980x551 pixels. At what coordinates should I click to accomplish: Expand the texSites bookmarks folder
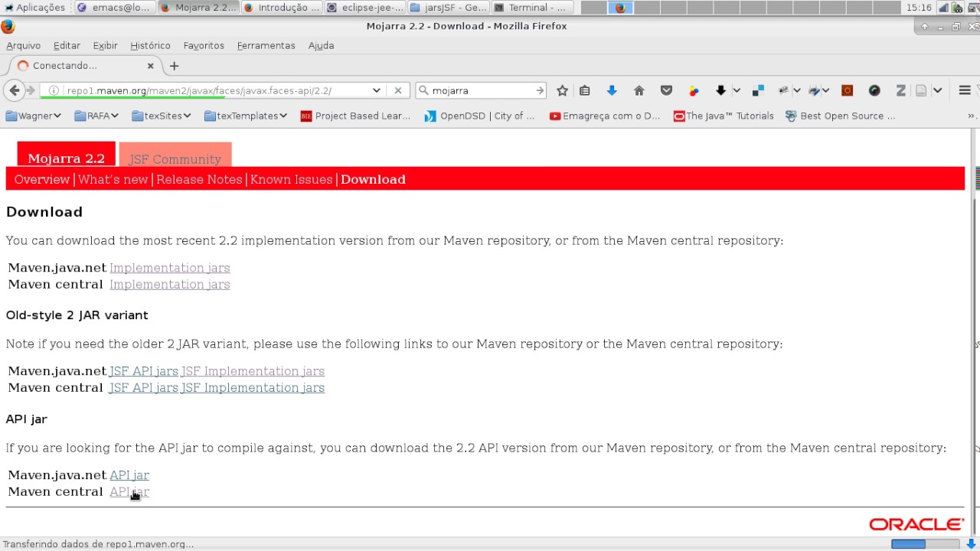[x=161, y=116]
